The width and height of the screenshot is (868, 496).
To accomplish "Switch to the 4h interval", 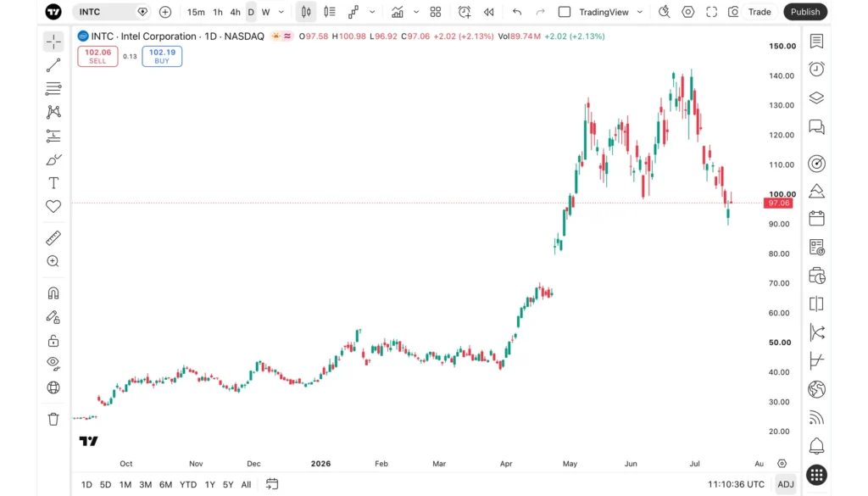I will pos(236,12).
